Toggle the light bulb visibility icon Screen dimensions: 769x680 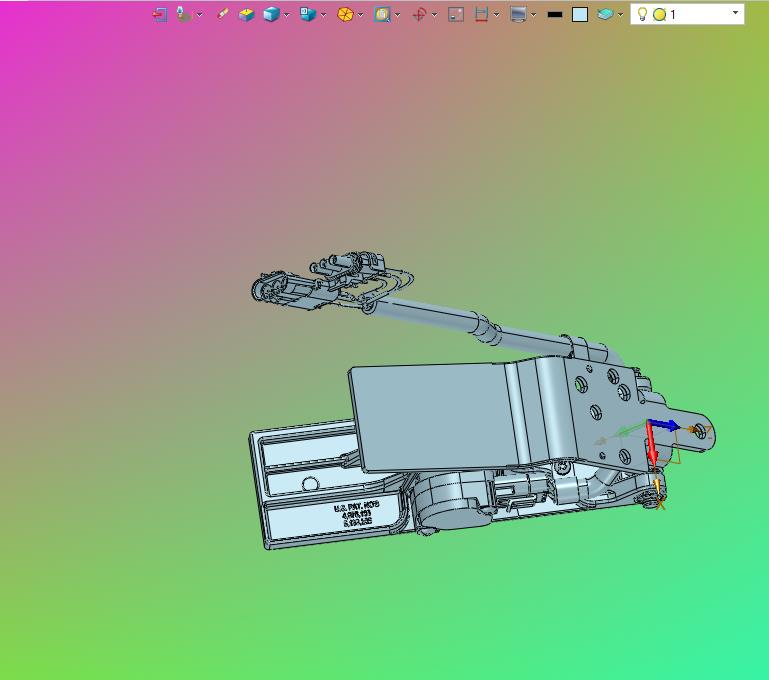click(642, 14)
